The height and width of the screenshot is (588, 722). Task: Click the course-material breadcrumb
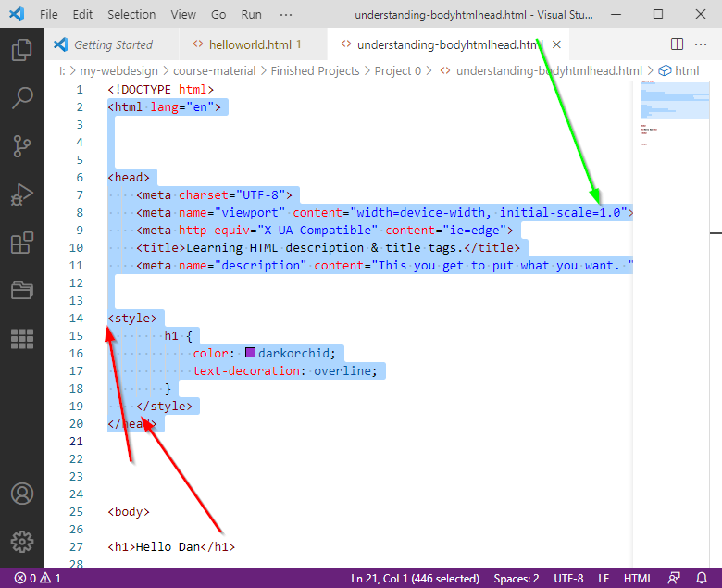coord(214,70)
